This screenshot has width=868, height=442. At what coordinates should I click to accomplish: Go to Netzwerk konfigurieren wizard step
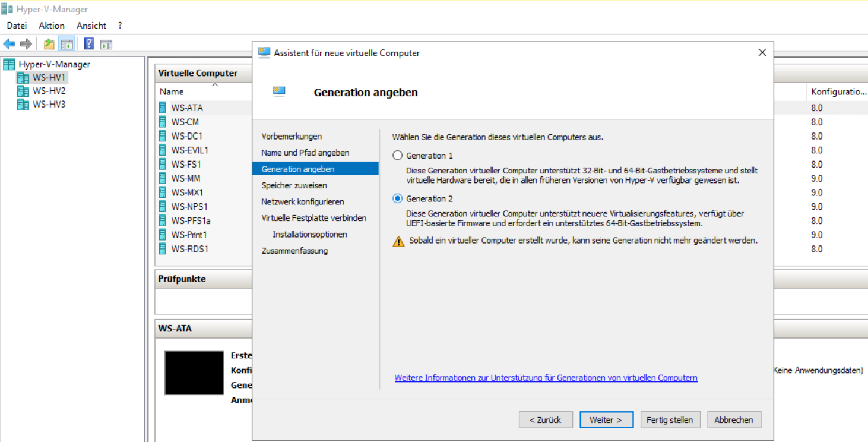pos(303,201)
